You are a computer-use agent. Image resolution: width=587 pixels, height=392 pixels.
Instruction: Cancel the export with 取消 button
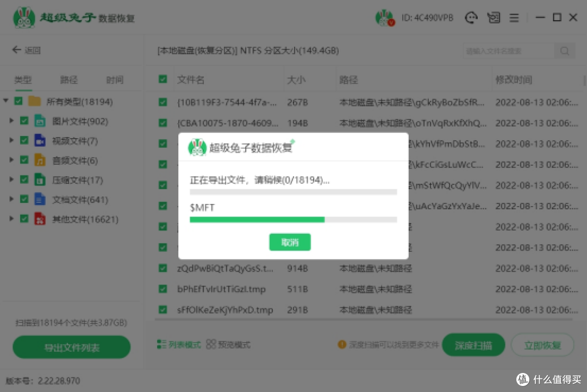[x=290, y=242]
